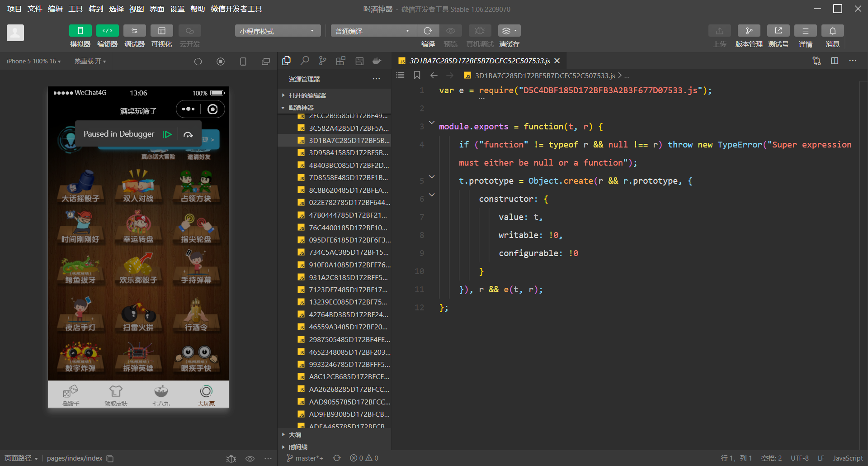Expand the 时间线 timeline section
This screenshot has width=868, height=466.
[335, 447]
